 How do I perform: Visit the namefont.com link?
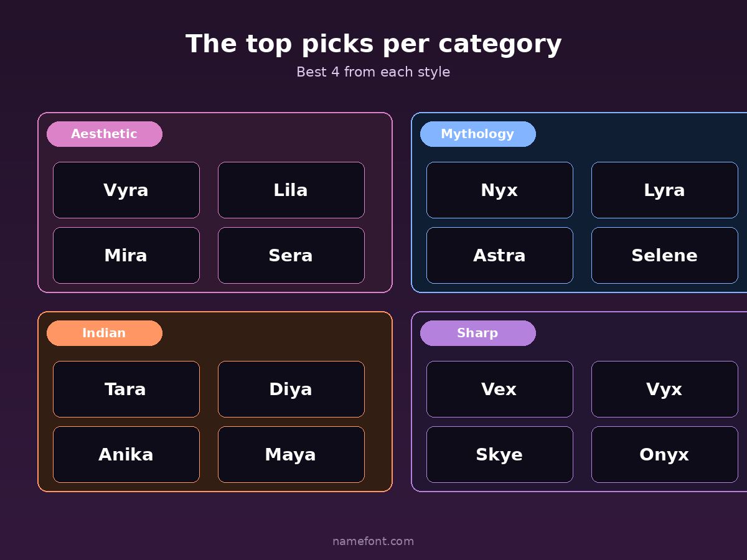point(373,541)
